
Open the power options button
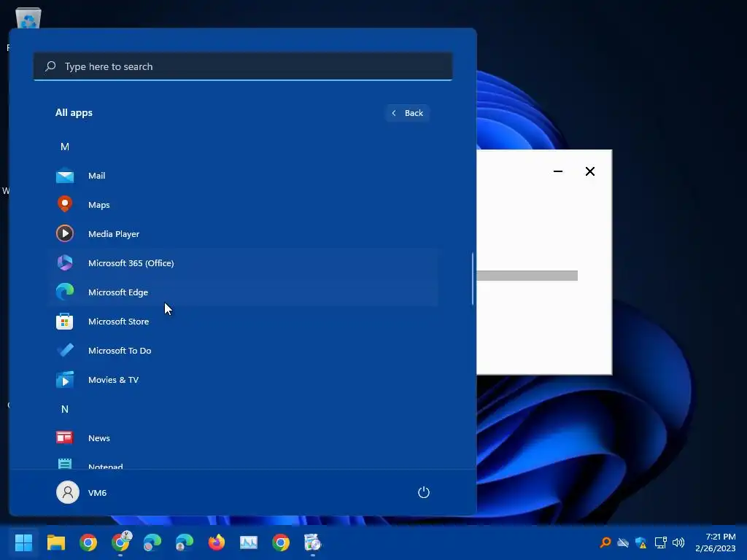(424, 492)
